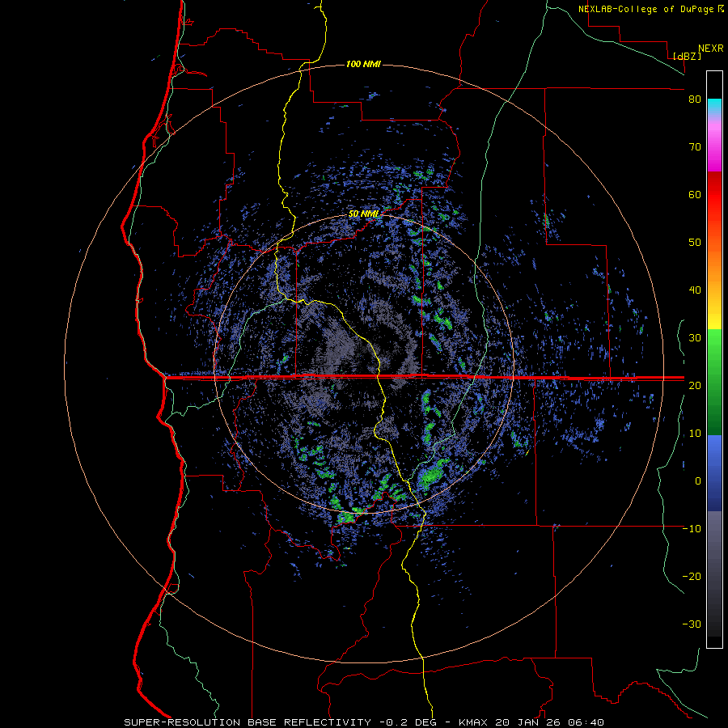The width and height of the screenshot is (728, 728).
Task: Click the blue band of the color scale
Action: tap(714, 473)
